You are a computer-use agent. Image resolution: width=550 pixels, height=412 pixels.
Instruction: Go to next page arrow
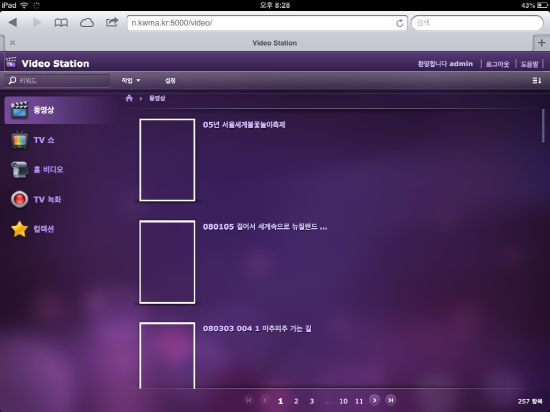tap(375, 400)
